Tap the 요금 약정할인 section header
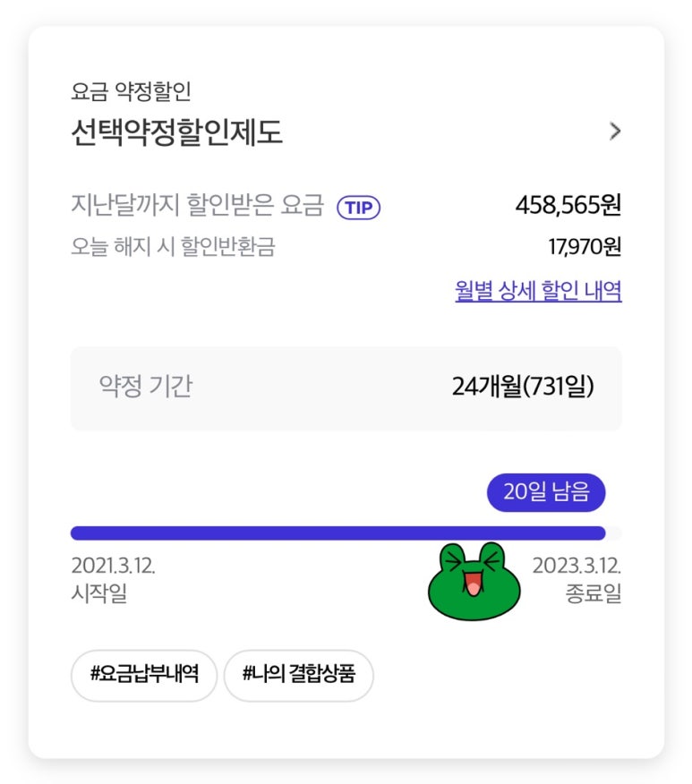 click(131, 91)
